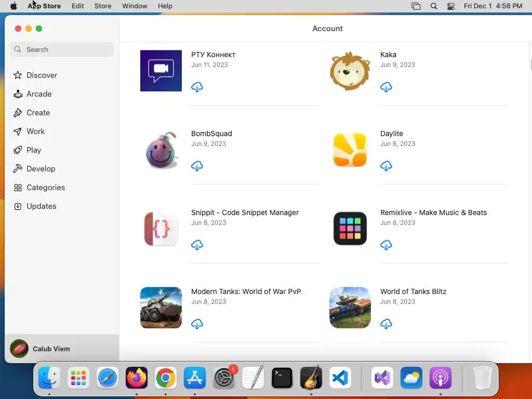
Task: Launch Safari from the Dock
Action: coord(108,378)
